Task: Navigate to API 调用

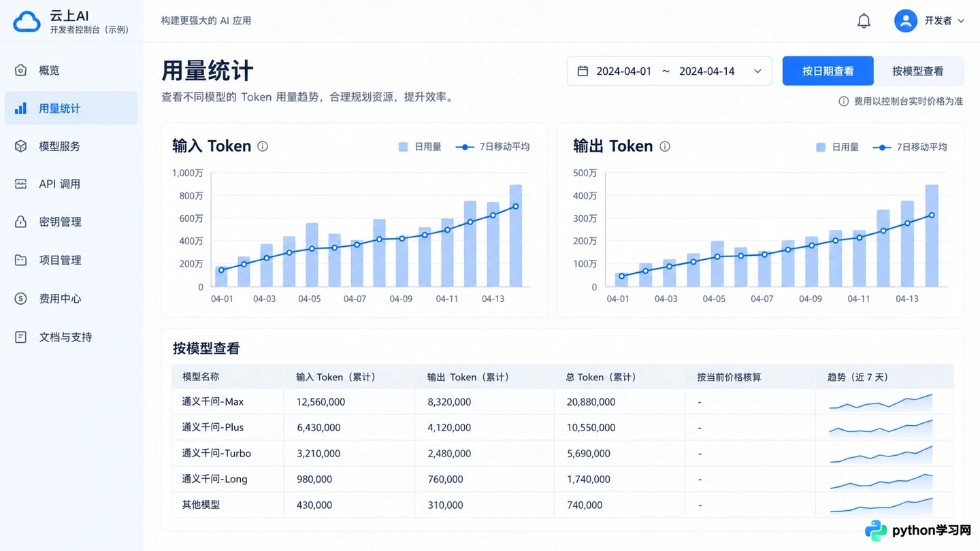Action: point(71,184)
